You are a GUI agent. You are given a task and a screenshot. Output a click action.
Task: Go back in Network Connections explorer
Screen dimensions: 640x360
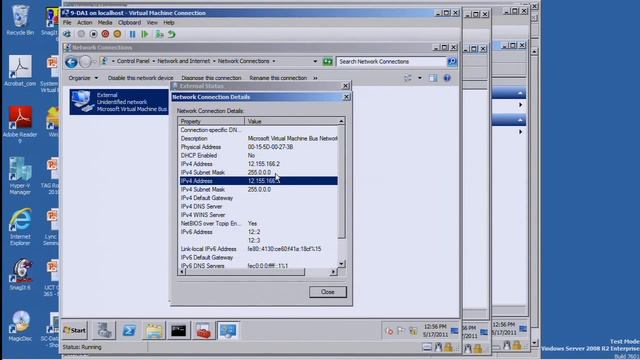[x=71, y=62]
